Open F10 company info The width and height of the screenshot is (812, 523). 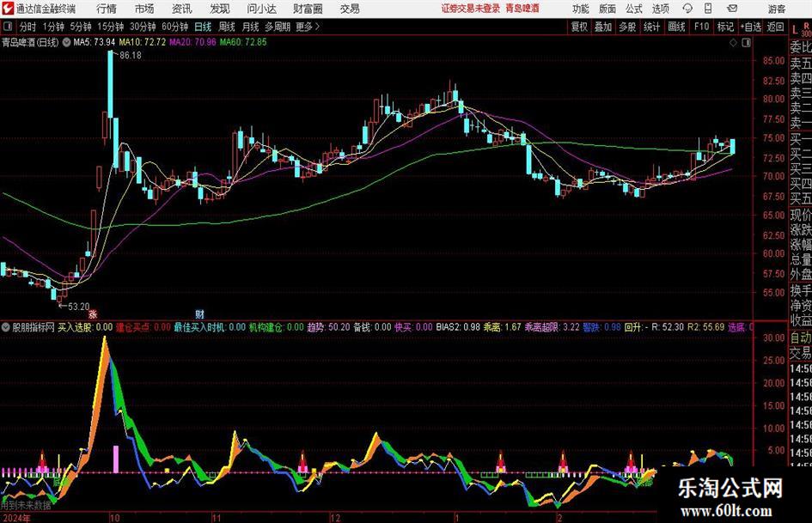pyautogui.click(x=702, y=27)
